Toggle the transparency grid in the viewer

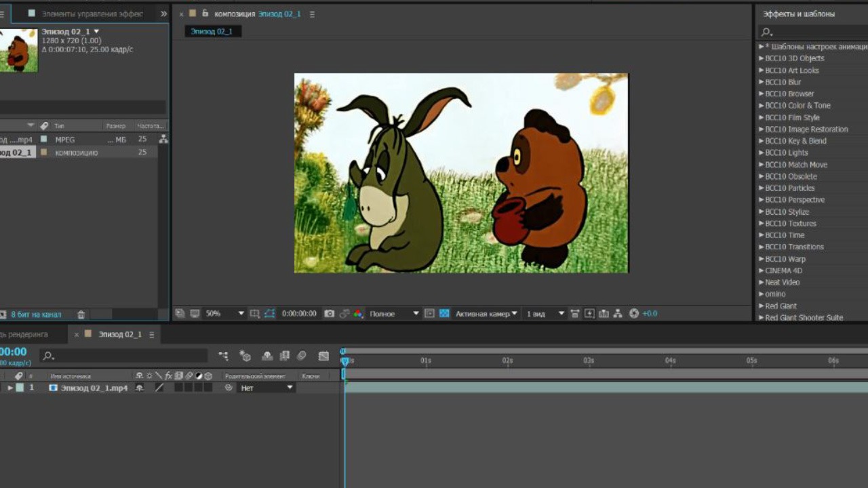(x=444, y=314)
